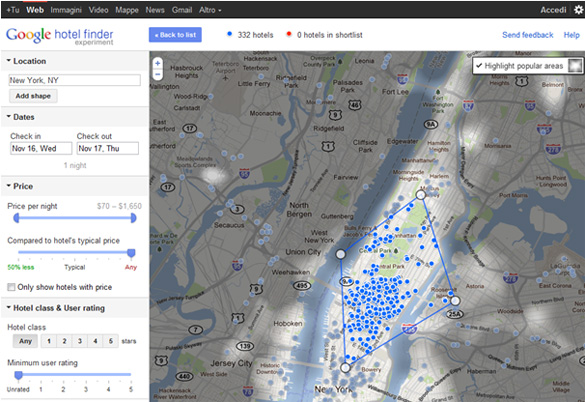Open +Tu in the top bar

pyautogui.click(x=13, y=10)
